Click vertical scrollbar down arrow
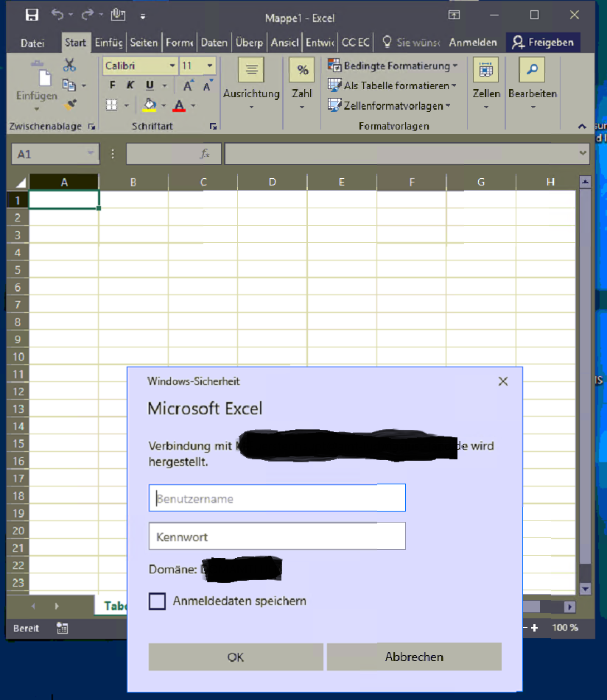Screen dimensions: 607x700 tap(585, 589)
